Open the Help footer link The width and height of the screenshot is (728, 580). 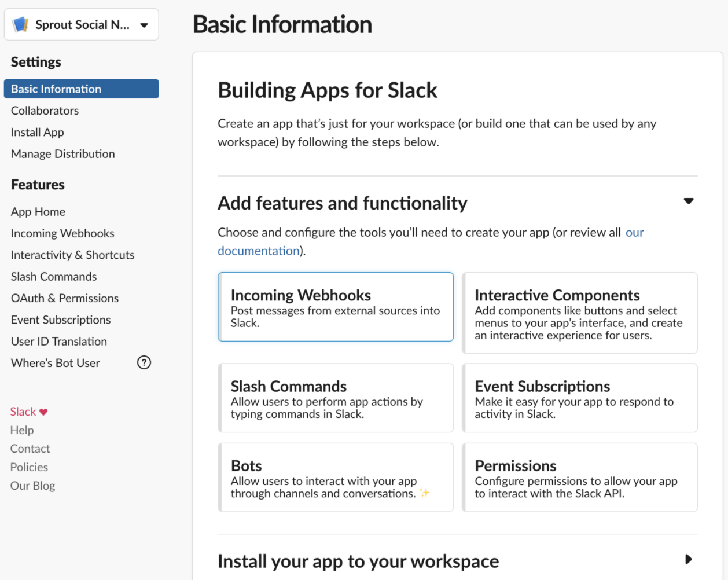pyautogui.click(x=22, y=430)
